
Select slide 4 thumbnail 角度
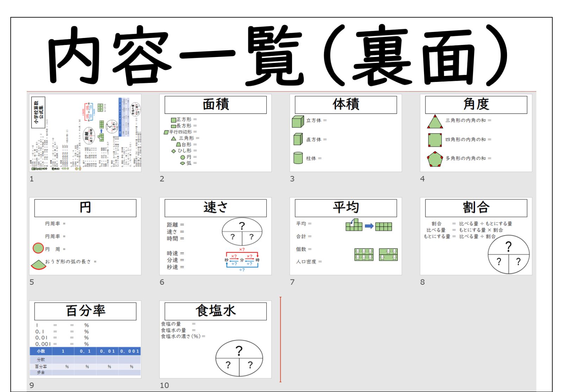click(x=476, y=133)
